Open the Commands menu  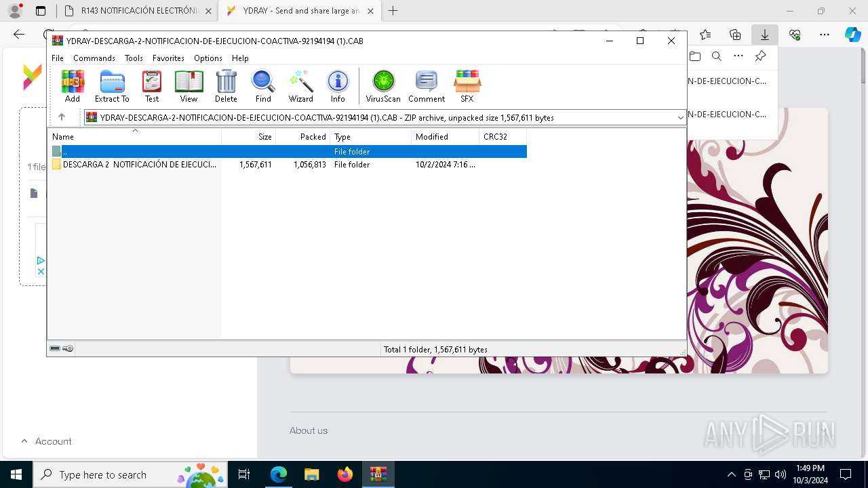[x=94, y=58]
